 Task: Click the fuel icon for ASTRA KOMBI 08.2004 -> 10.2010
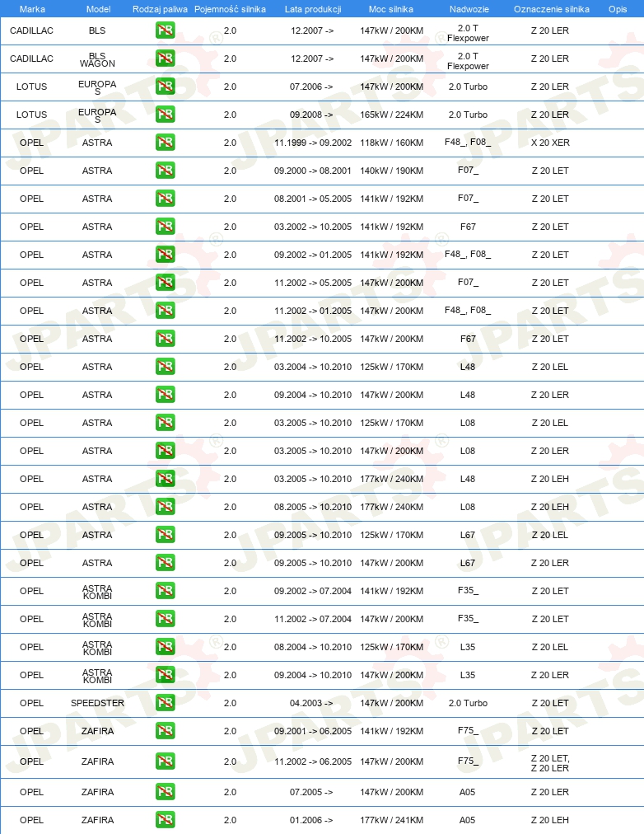click(x=166, y=647)
